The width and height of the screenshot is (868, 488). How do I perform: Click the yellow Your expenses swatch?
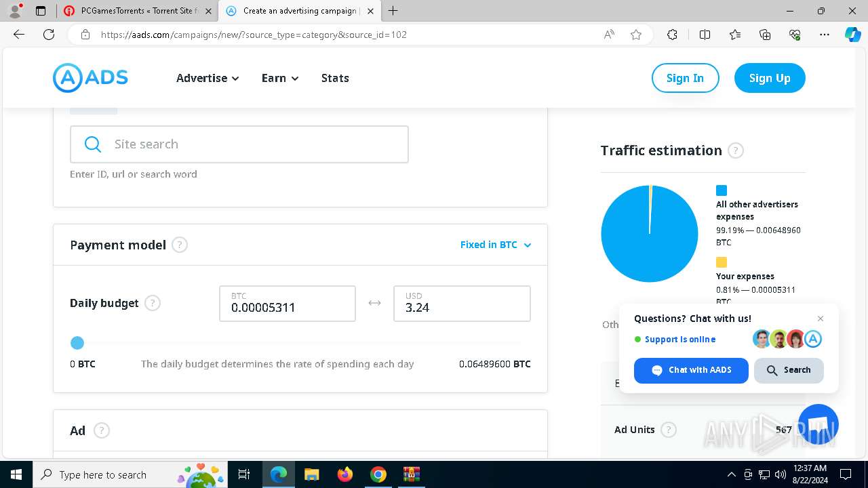click(722, 262)
